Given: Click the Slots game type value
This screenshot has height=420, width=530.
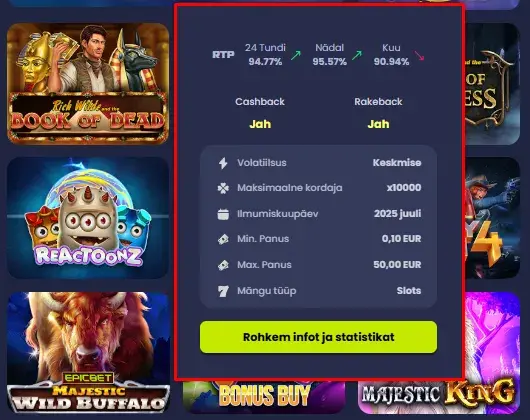Looking at the screenshot, I should pos(409,291).
